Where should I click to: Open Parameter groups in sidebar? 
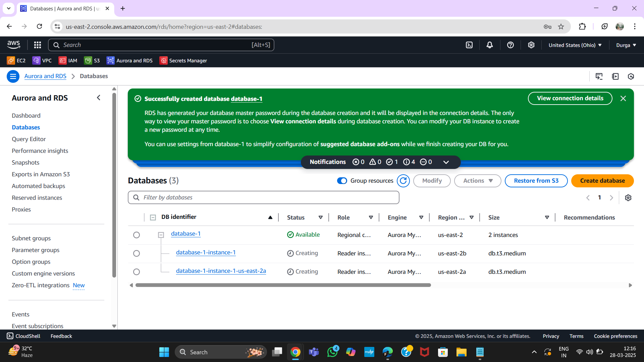pos(36,250)
